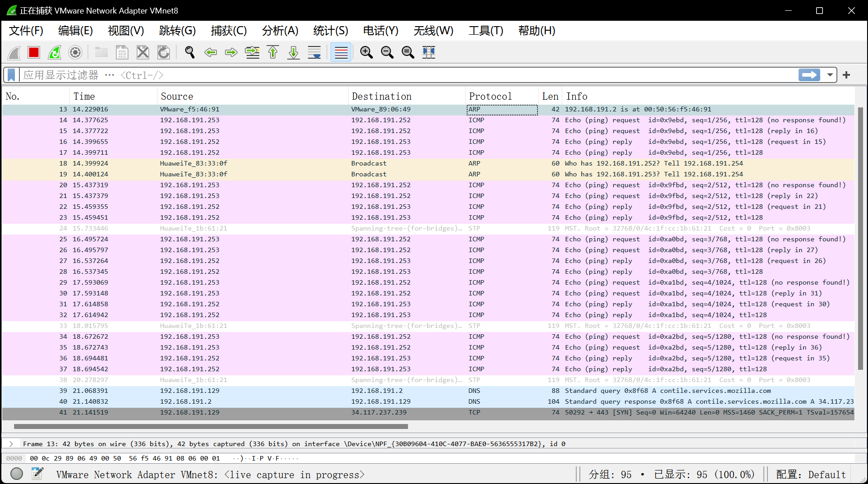This screenshot has width=868, height=484.
Task: Open the 电话(Y) menu
Action: coord(381,31)
